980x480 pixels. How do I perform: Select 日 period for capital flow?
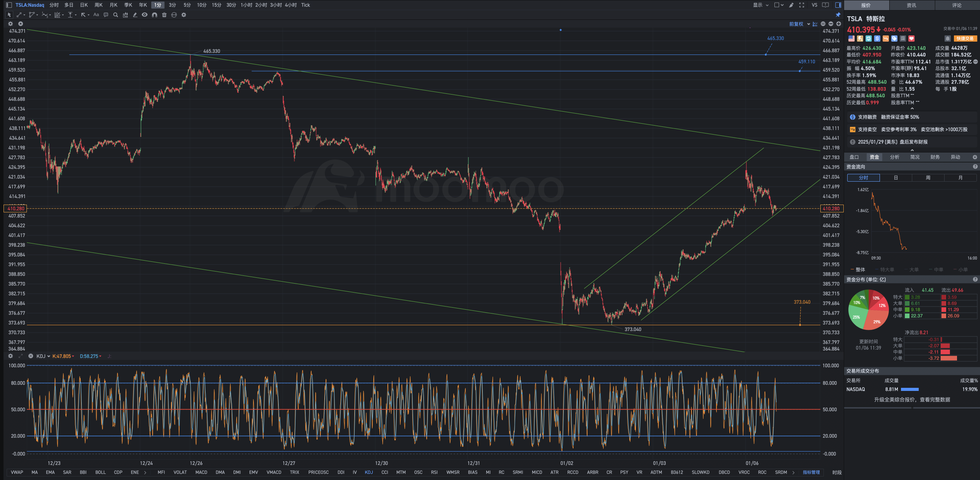tap(896, 178)
